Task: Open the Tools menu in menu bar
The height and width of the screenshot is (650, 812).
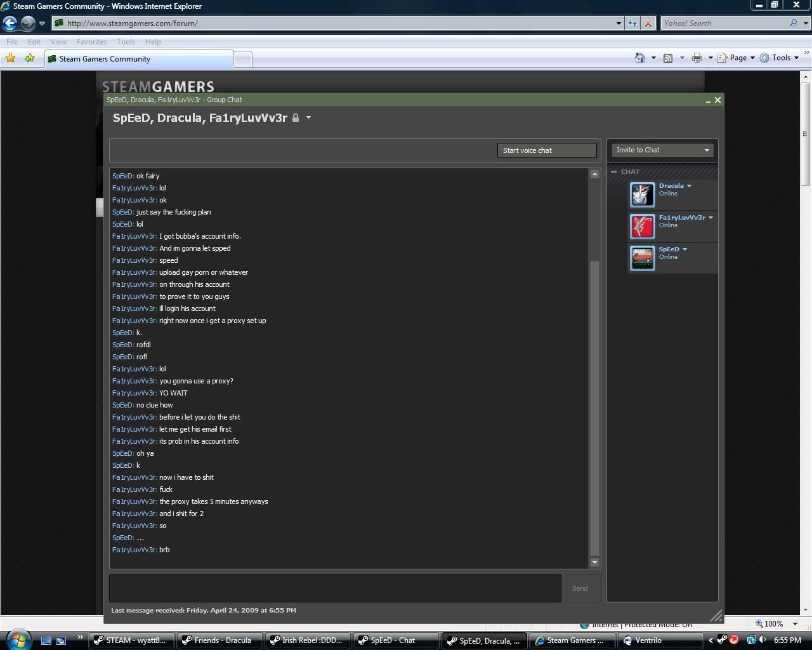Action: click(x=126, y=42)
